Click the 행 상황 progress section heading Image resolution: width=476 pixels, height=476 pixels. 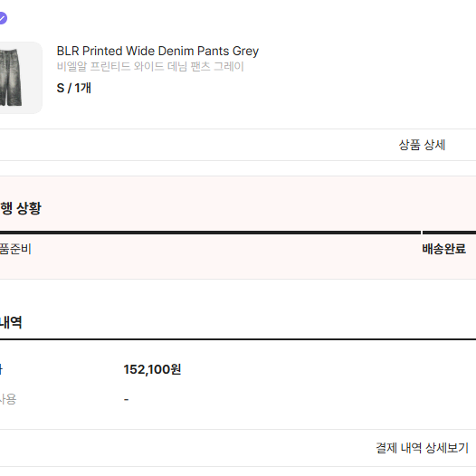[x=20, y=208]
